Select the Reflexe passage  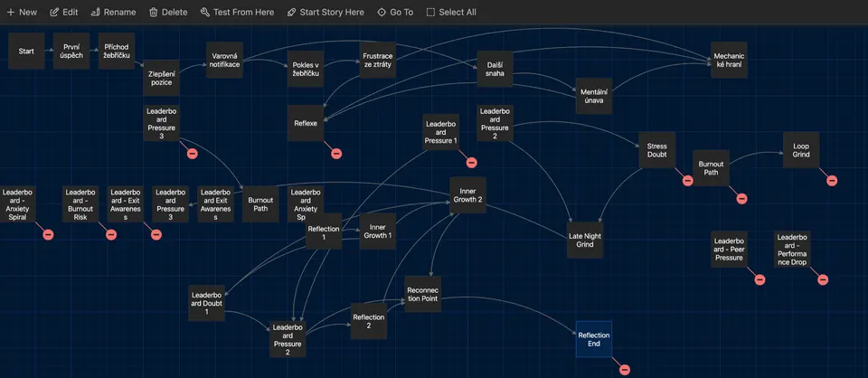(x=306, y=123)
